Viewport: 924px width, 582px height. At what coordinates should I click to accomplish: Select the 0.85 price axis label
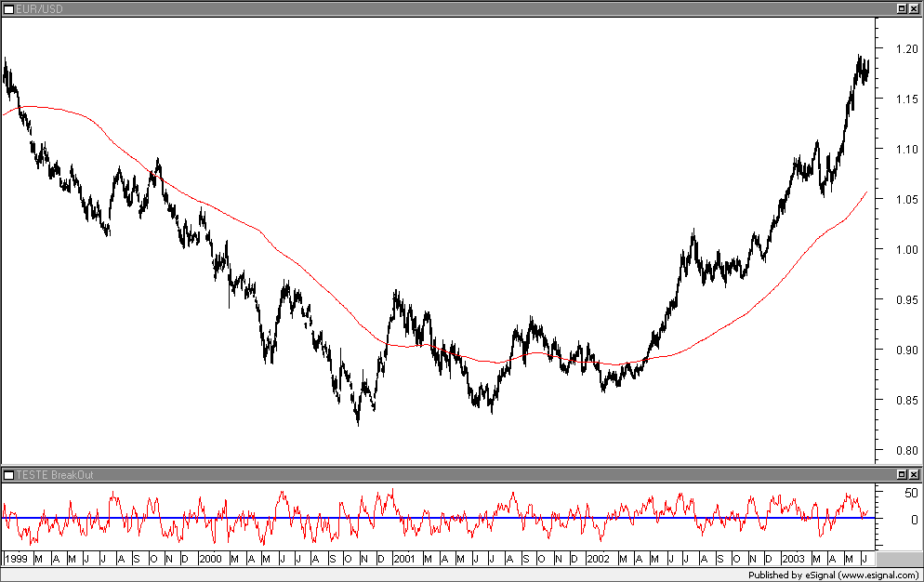[x=907, y=400]
